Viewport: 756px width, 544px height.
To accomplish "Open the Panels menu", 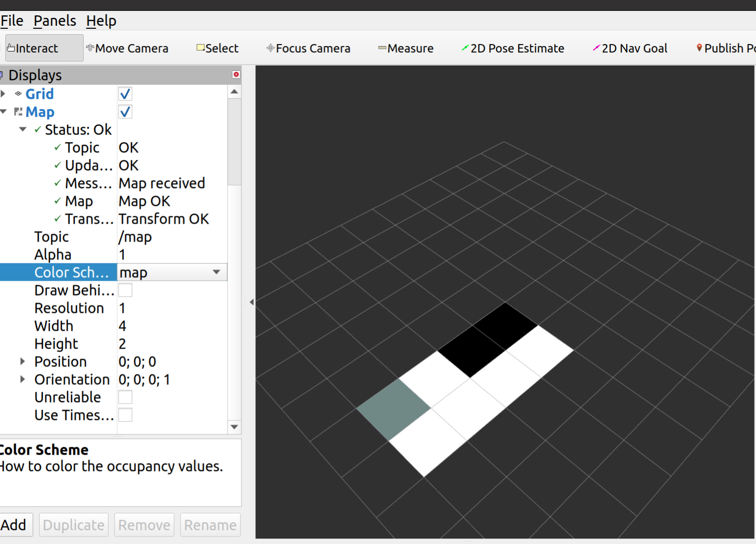I will [x=55, y=21].
